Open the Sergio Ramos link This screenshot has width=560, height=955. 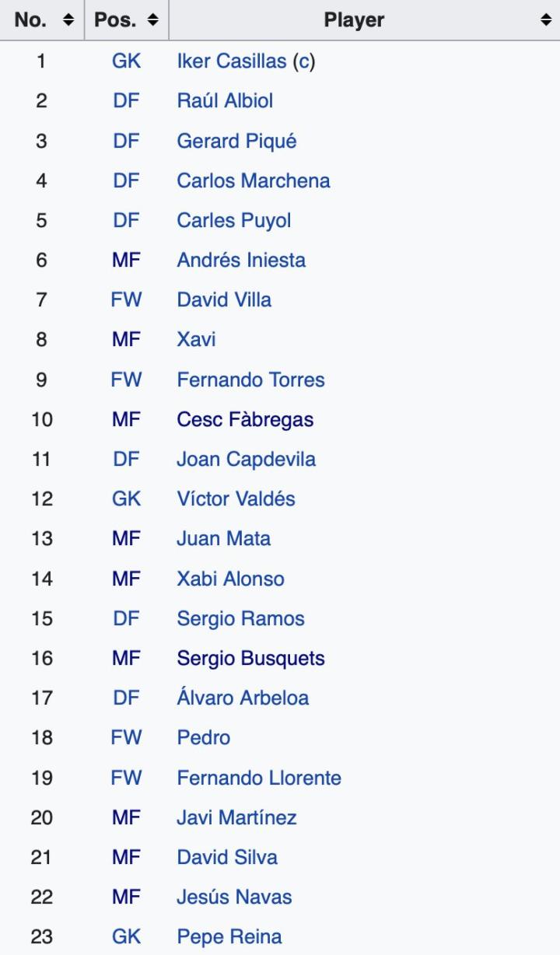(x=240, y=619)
